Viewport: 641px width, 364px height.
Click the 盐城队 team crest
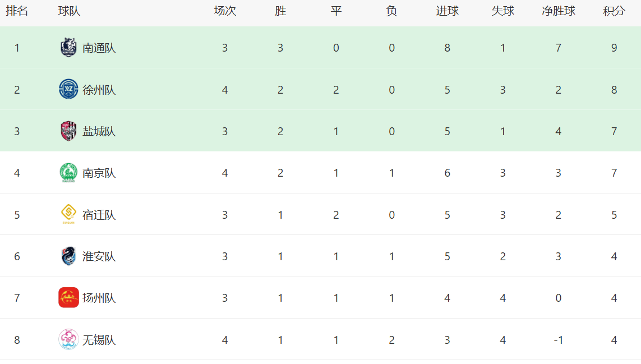[x=68, y=131]
